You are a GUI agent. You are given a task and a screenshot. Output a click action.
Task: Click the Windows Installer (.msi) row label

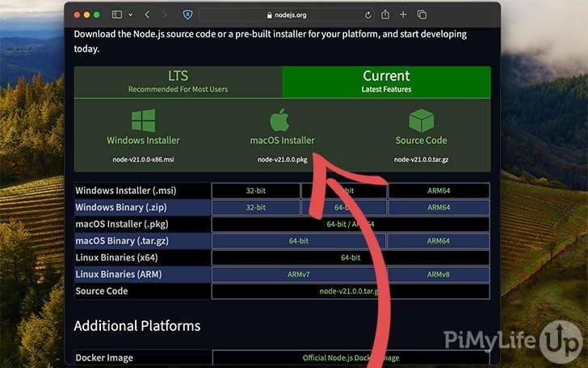126,191
